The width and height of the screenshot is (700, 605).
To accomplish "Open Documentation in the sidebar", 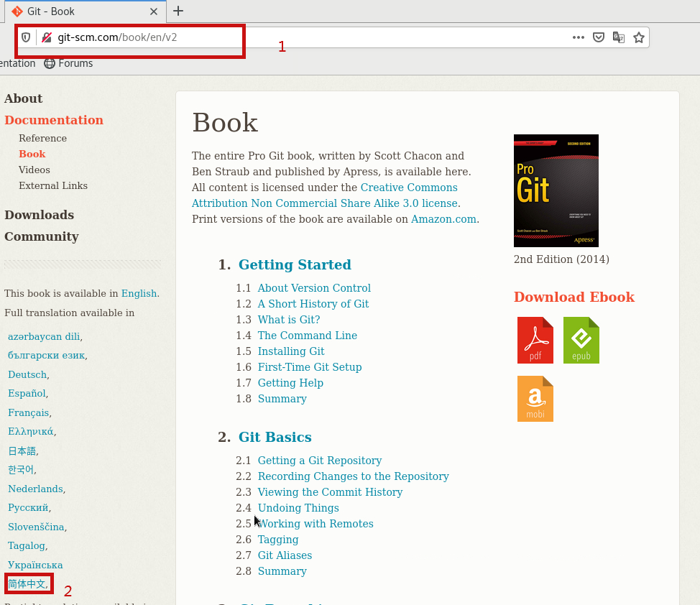I will (54, 120).
